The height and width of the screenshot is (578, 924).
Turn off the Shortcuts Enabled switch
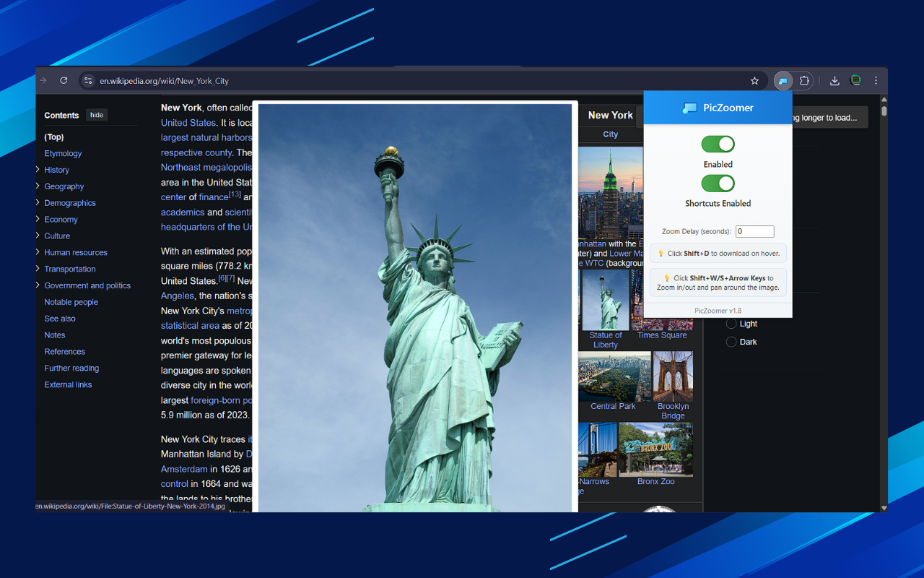click(x=718, y=184)
